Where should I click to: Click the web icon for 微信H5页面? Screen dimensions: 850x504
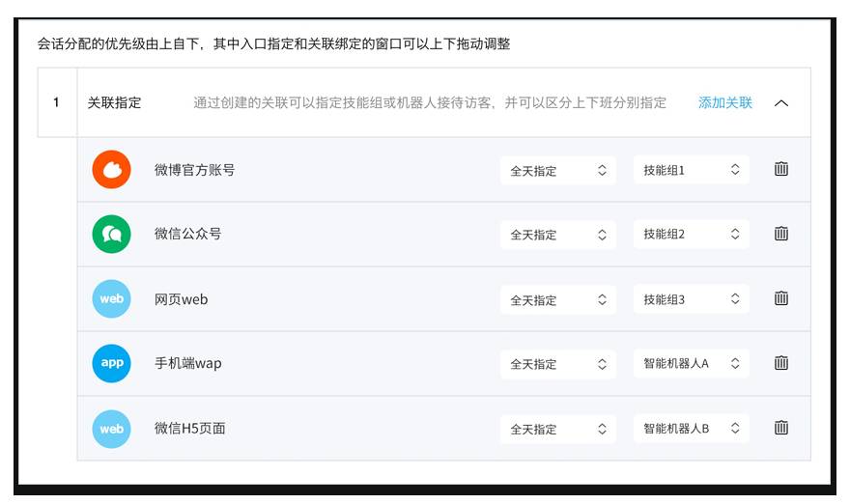pos(111,429)
